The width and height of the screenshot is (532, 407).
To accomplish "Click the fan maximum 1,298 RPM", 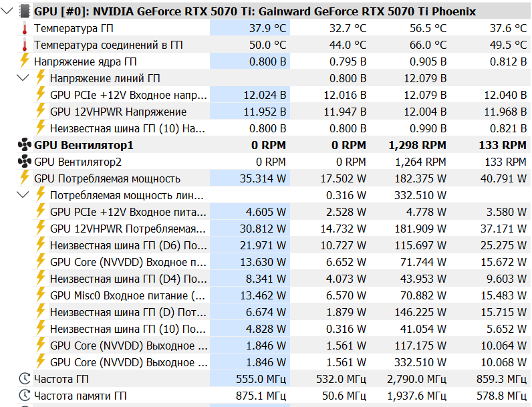I will coord(417,145).
